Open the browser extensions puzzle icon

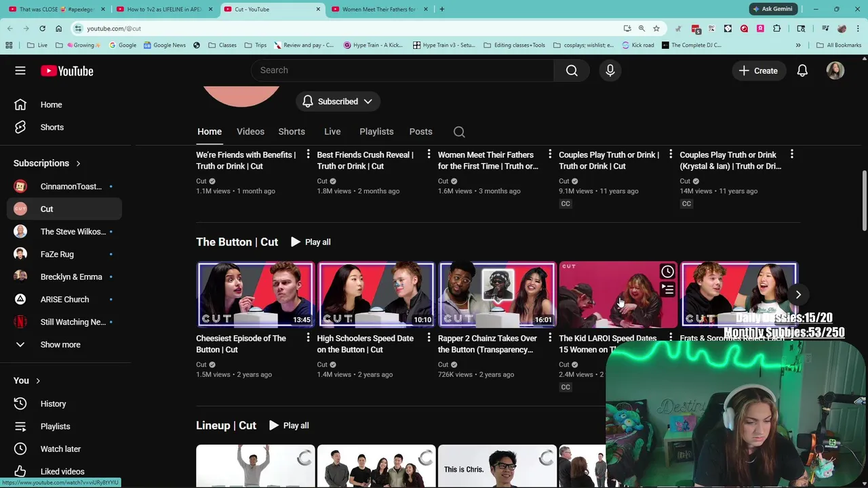pos(777,28)
